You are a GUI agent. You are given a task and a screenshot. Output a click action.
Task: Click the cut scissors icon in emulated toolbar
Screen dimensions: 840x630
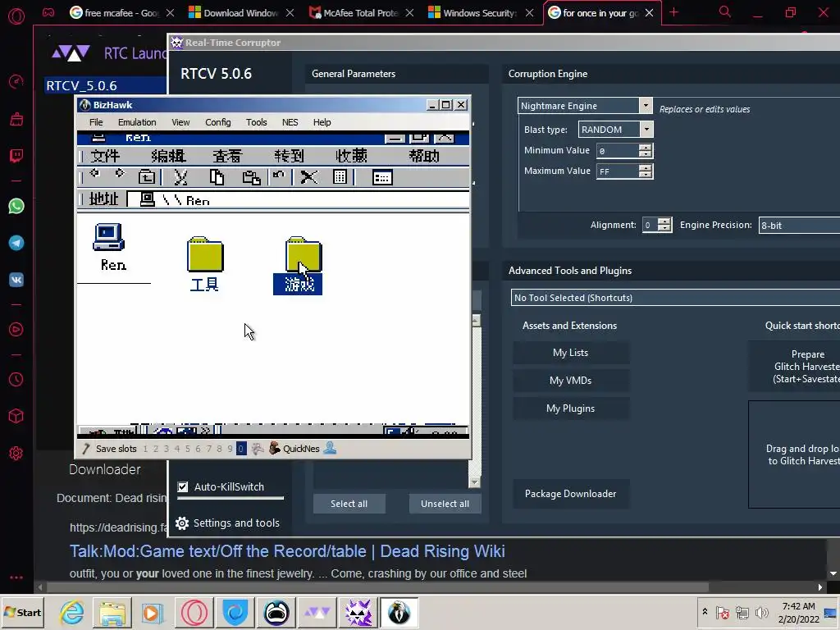point(180,177)
